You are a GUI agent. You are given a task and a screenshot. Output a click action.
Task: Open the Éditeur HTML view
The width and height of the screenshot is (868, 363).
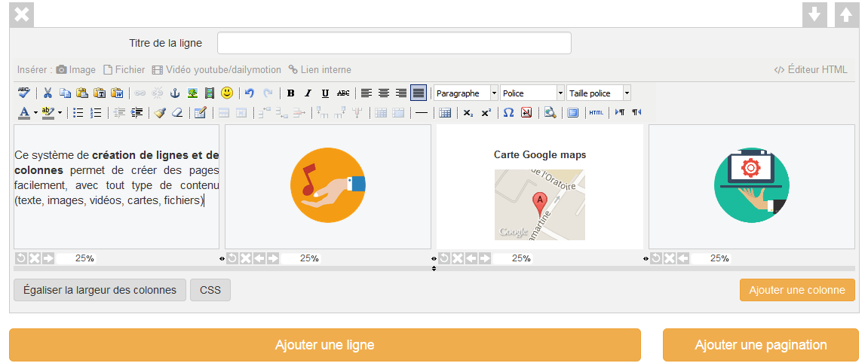tap(811, 70)
